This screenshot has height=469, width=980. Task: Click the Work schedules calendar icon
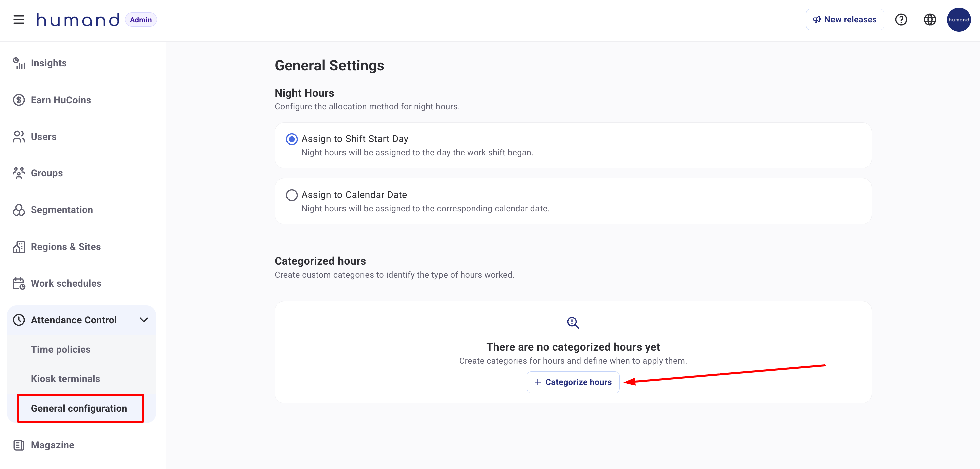(x=19, y=283)
